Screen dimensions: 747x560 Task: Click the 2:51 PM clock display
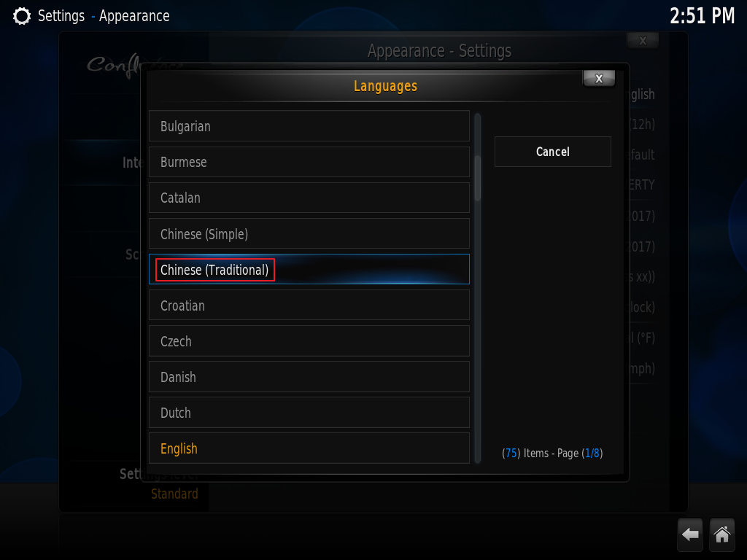(x=703, y=16)
